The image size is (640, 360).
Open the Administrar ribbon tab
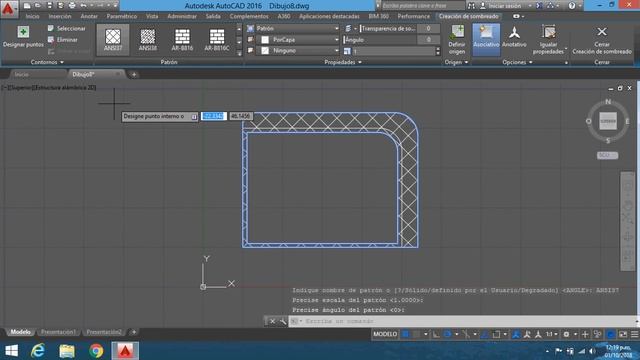click(182, 16)
